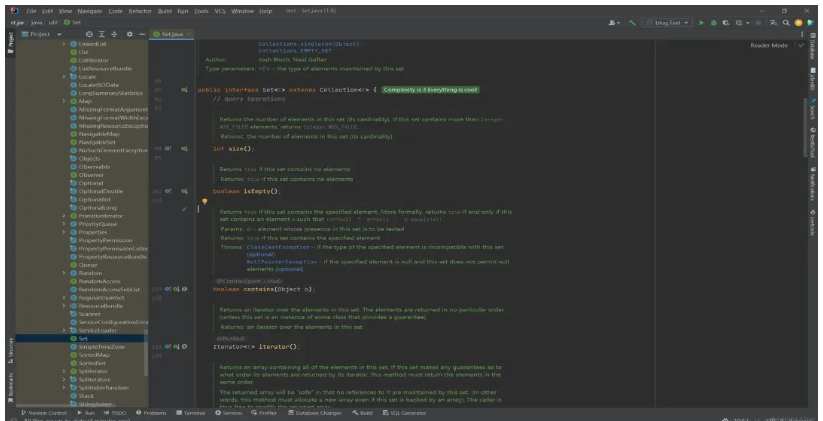Click the colorful plugin icon at top right corner

pos(810,23)
